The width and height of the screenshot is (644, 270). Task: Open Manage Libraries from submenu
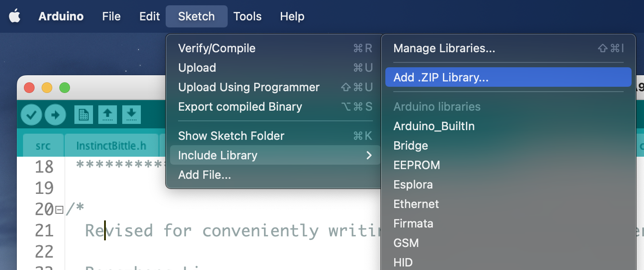pos(444,48)
